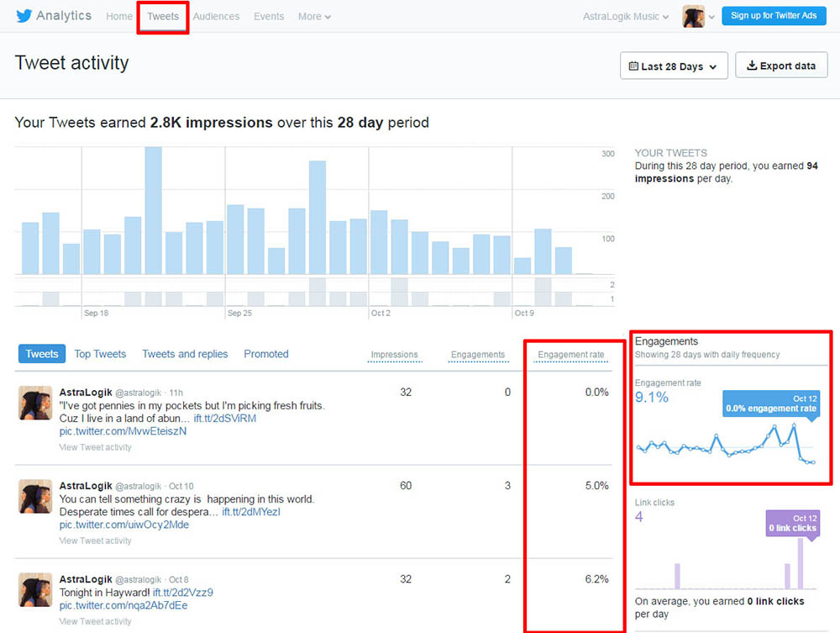Click the engagement rate line chart
The image size is (840, 633).
click(726, 444)
